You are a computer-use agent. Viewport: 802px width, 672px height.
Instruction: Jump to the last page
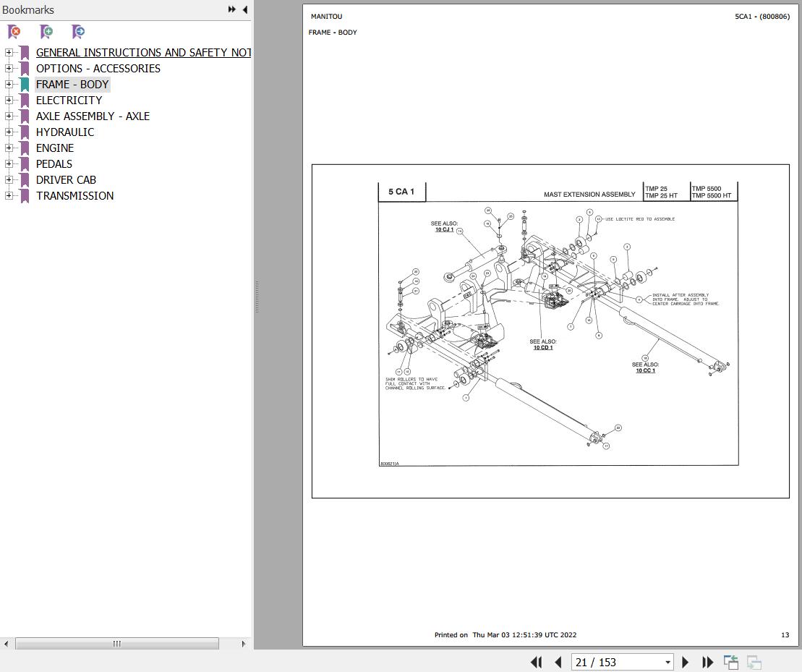707,663
